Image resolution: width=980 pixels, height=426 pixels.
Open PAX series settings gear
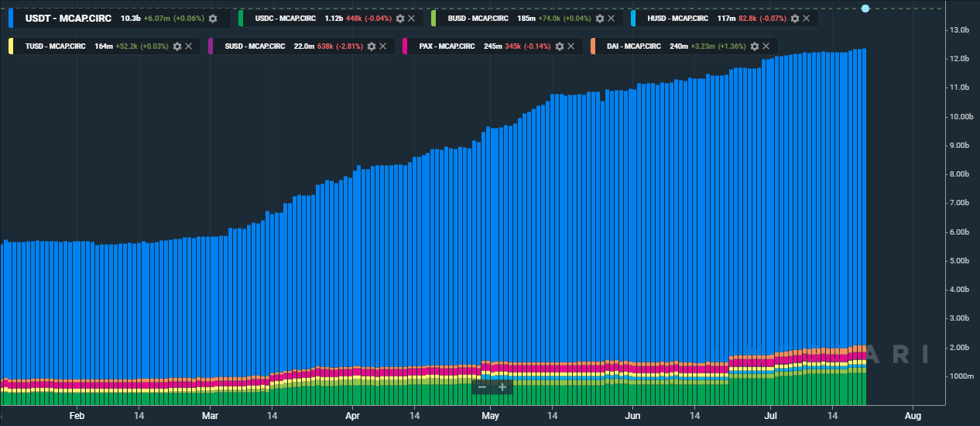[560, 46]
